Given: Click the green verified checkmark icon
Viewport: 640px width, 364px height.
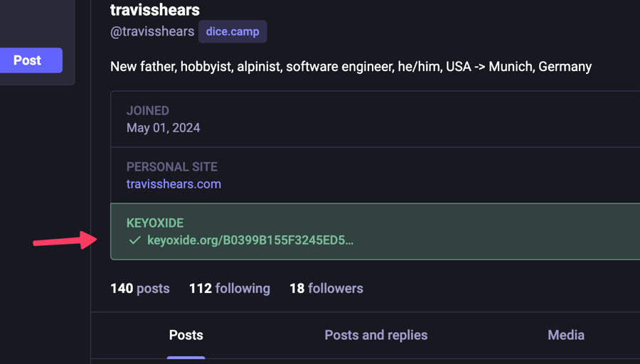Looking at the screenshot, I should click(x=134, y=240).
